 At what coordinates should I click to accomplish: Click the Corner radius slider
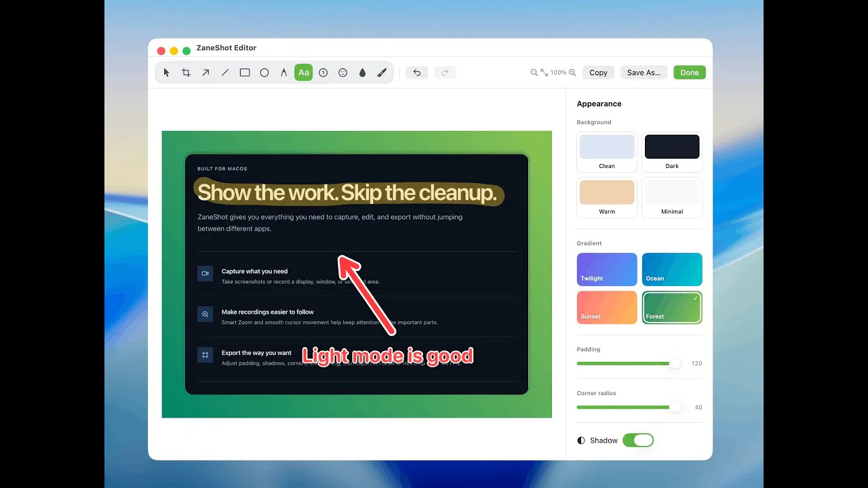pos(629,407)
